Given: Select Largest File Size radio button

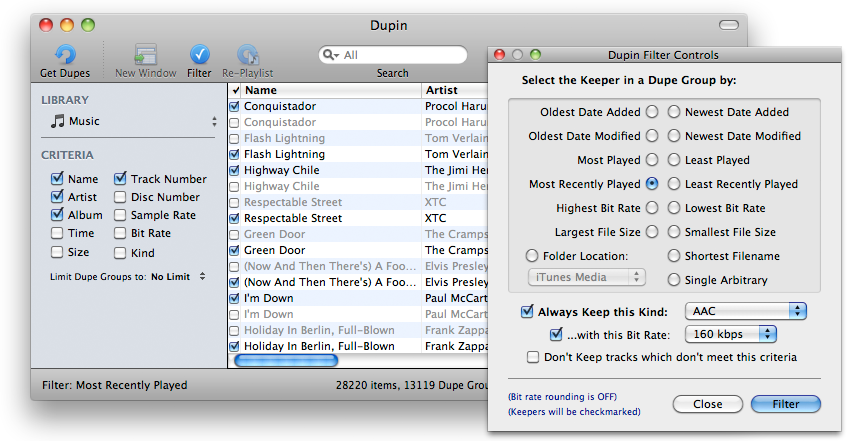Looking at the screenshot, I should click(652, 232).
